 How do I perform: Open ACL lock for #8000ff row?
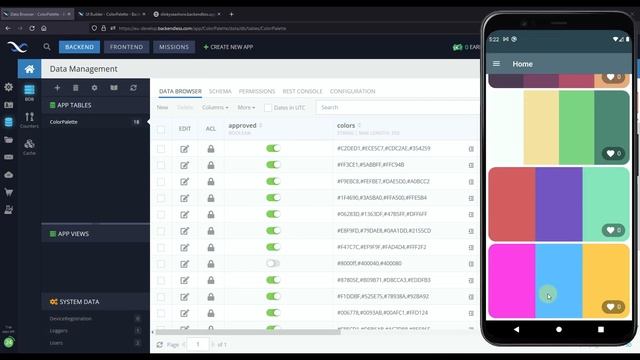(211, 264)
